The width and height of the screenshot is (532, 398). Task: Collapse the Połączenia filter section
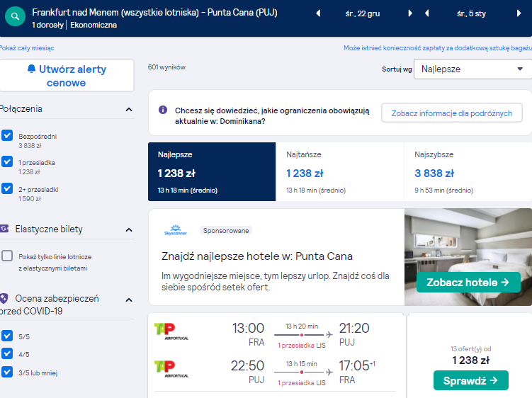(x=129, y=109)
